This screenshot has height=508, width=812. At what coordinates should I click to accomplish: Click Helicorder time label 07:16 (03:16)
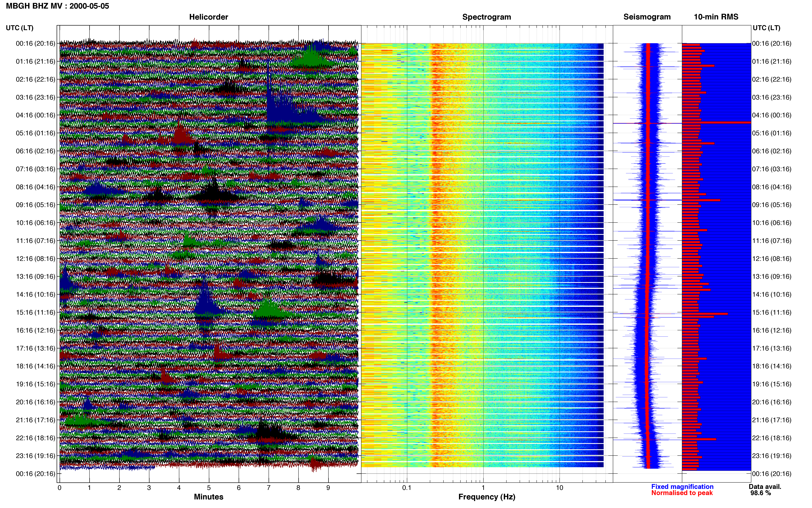coord(35,169)
